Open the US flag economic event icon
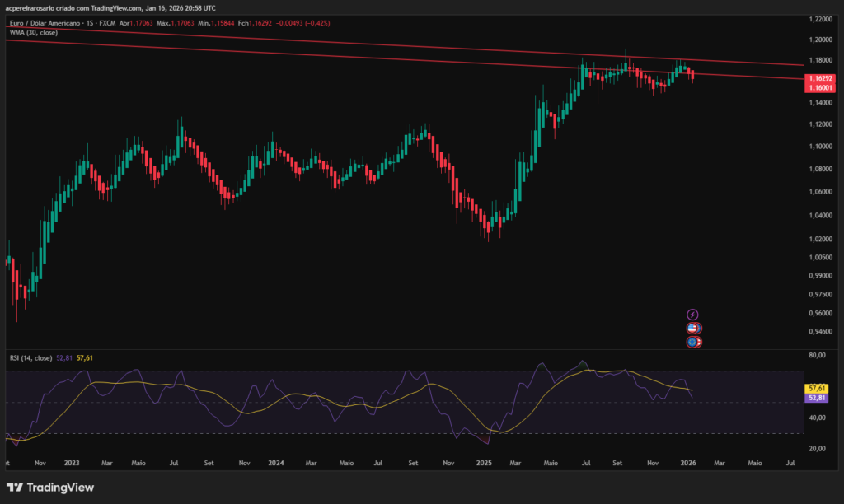The height and width of the screenshot is (504, 844). click(x=691, y=328)
